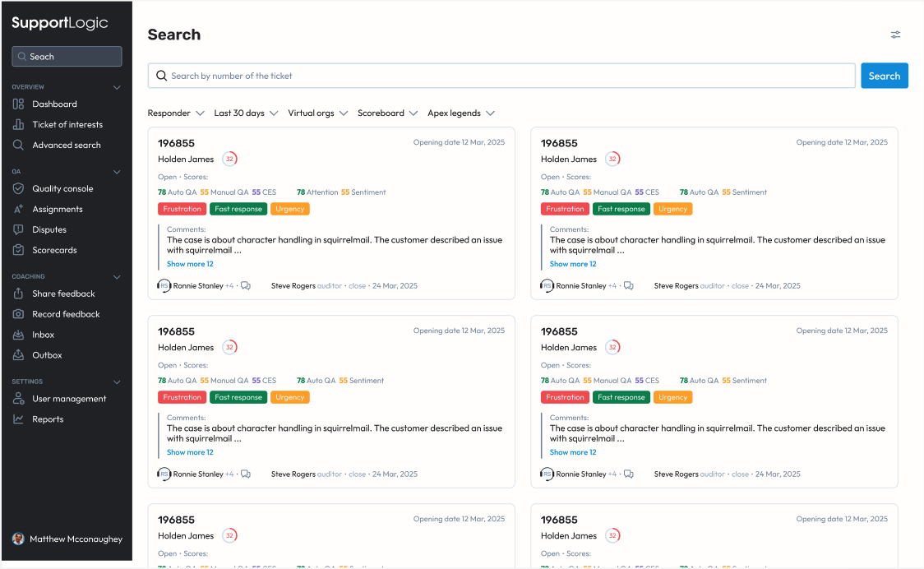
Task: Click ticket number 196855 in the 78 Attention card
Action: tap(176, 143)
